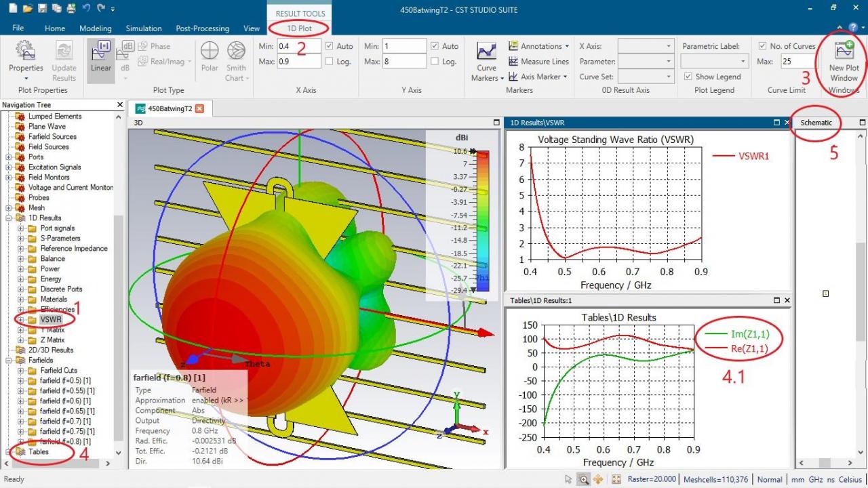
Task: Click the Navigation Tree horizontal scrollbar
Action: (58, 463)
